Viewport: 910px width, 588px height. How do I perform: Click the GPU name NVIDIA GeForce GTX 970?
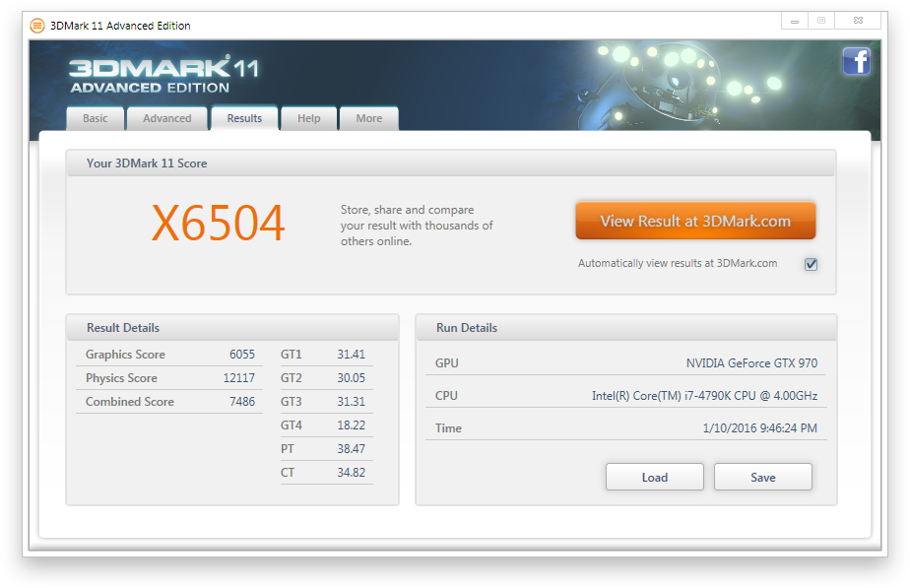coord(751,363)
